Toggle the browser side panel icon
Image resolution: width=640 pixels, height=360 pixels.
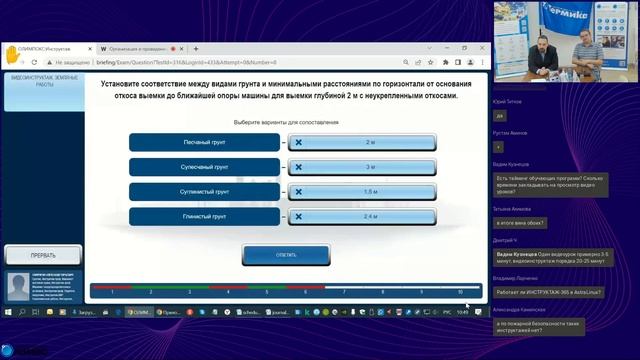pos(458,62)
